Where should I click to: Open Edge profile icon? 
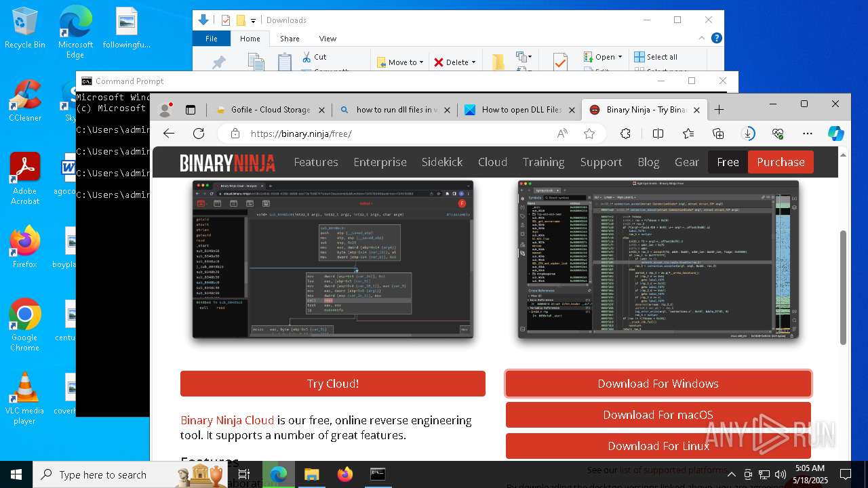(x=165, y=109)
